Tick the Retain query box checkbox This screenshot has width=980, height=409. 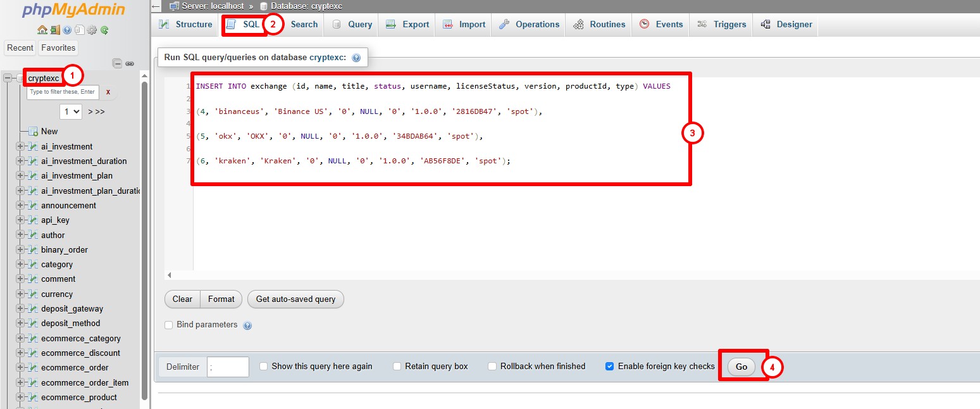click(x=397, y=366)
